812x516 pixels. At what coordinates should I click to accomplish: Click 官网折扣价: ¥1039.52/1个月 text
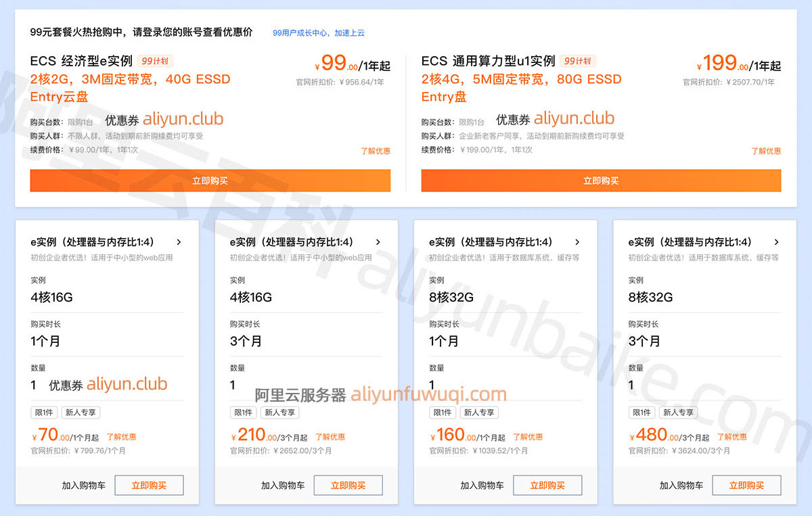478,450
